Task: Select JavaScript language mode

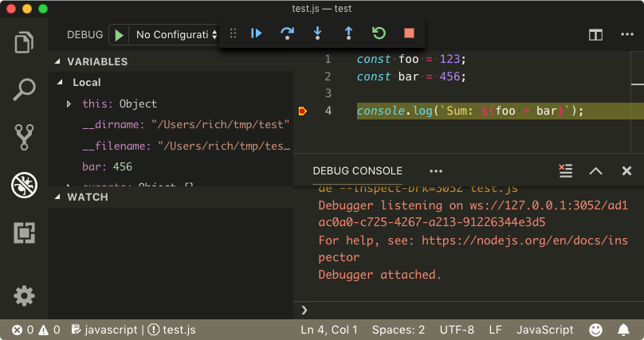Action: coord(544,330)
